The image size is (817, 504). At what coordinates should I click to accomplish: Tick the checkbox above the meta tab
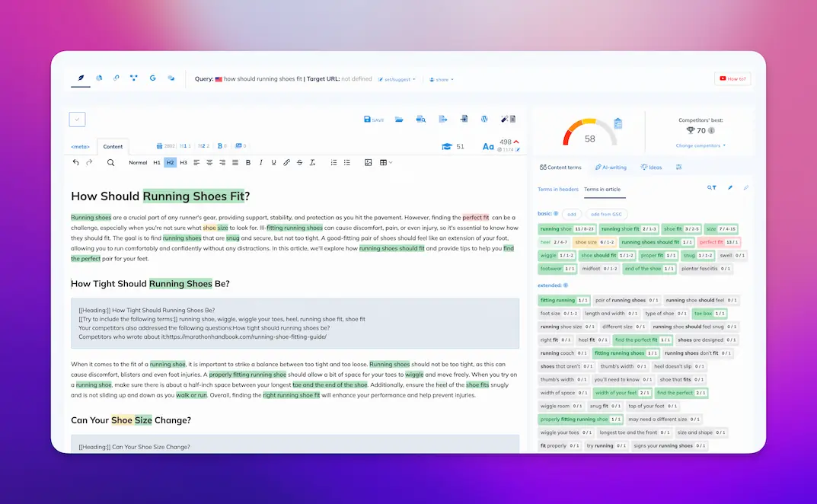coord(77,118)
